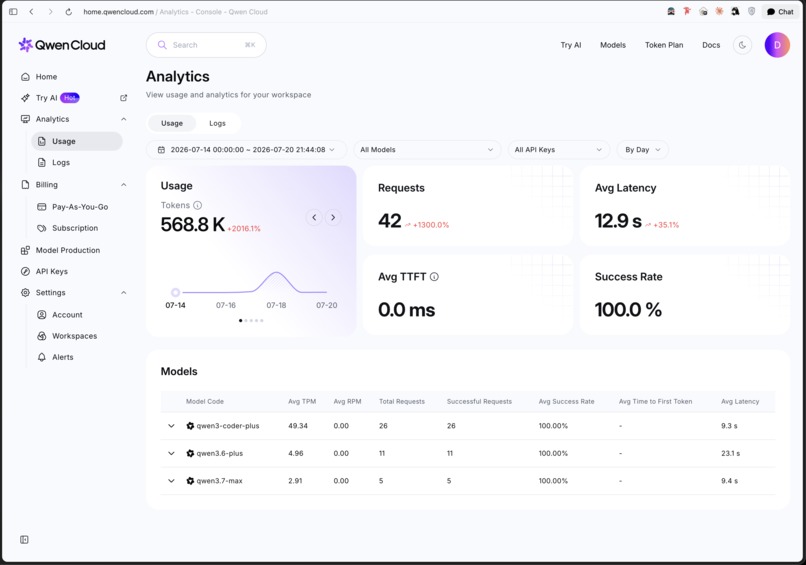Click the browser forward button

(50, 11)
